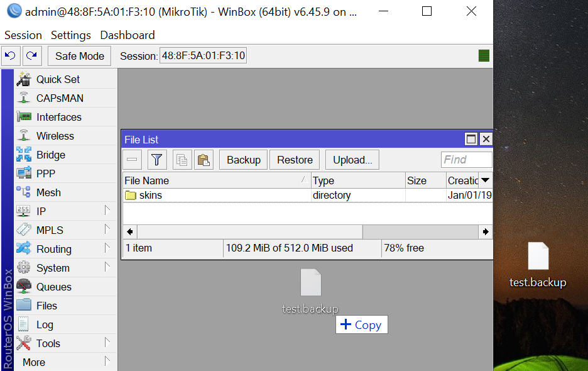Screen dimensions: 588x371
Task: Click the skins folder icon
Action: [x=131, y=196]
